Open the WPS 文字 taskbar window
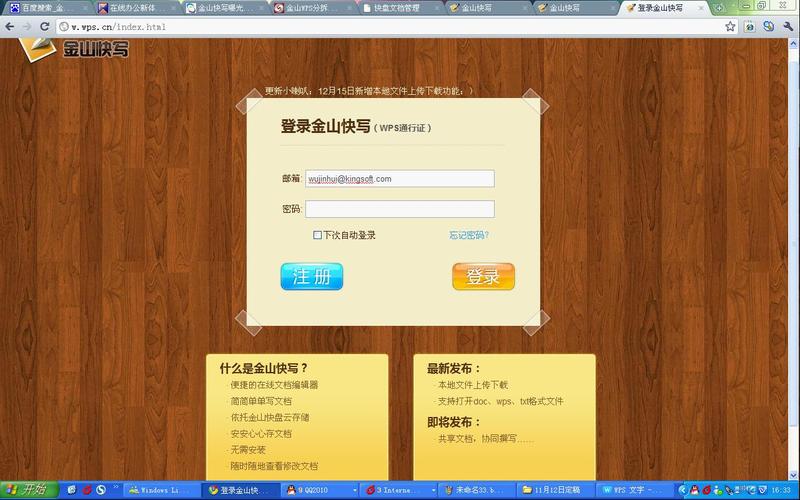 (x=634, y=490)
